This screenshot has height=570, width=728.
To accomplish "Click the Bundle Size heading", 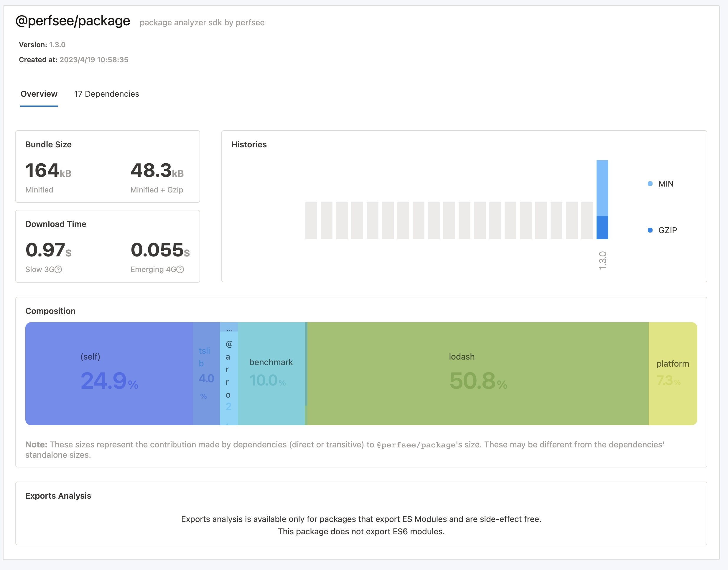I will pyautogui.click(x=48, y=144).
